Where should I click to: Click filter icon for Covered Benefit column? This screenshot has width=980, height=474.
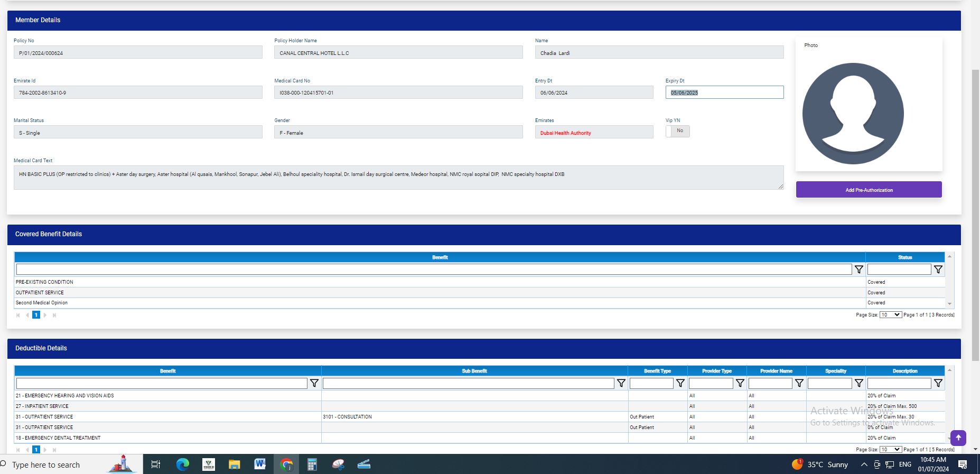pos(858,269)
